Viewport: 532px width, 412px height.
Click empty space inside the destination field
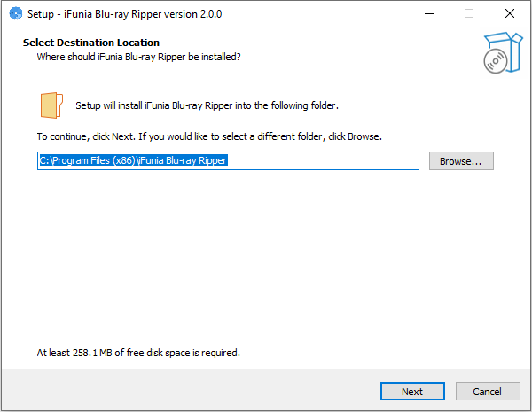(x=337, y=161)
